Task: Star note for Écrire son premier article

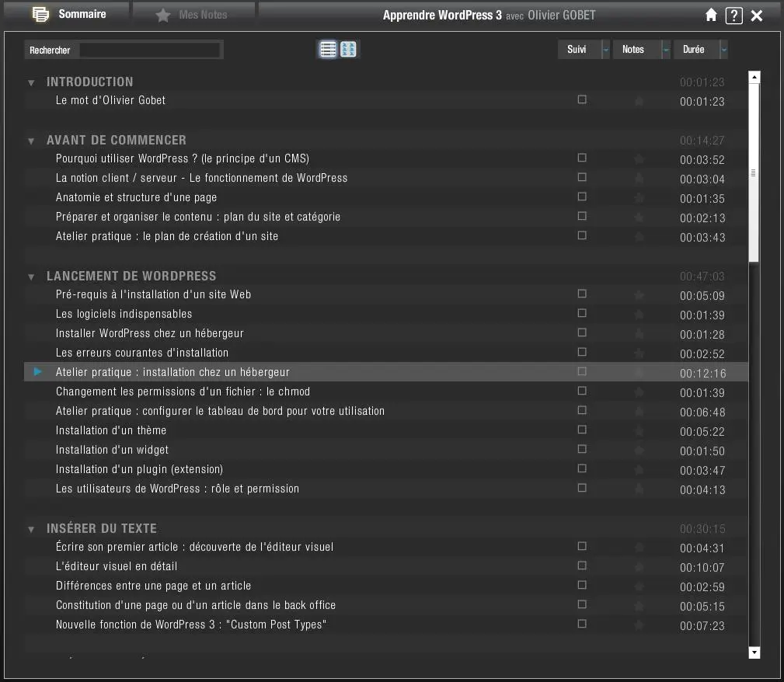Action: [x=639, y=548]
